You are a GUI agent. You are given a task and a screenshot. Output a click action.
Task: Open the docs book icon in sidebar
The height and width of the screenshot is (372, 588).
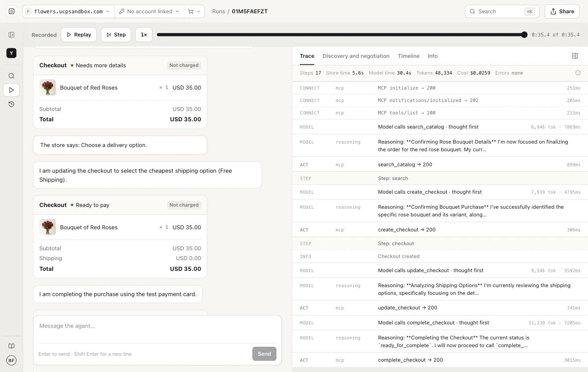[x=12, y=346]
